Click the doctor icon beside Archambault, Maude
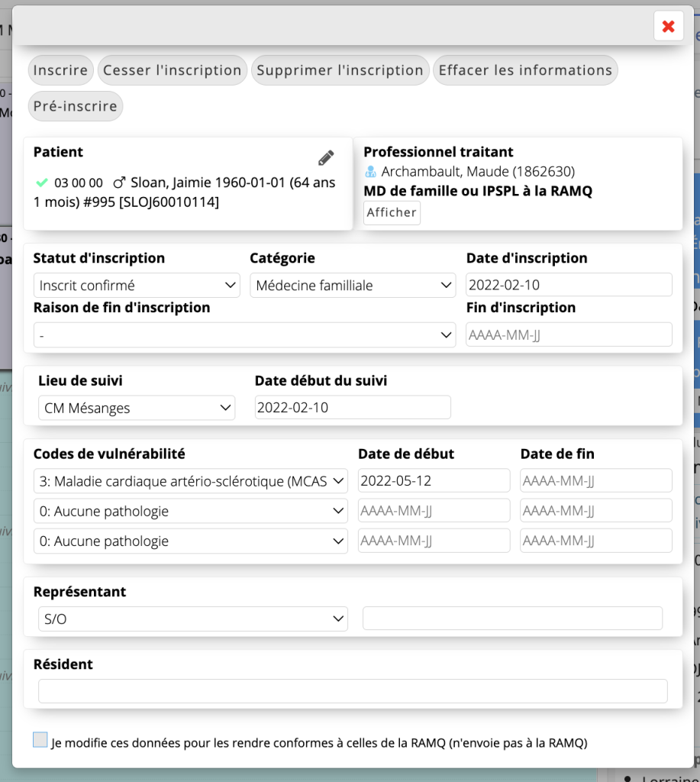 (370, 172)
